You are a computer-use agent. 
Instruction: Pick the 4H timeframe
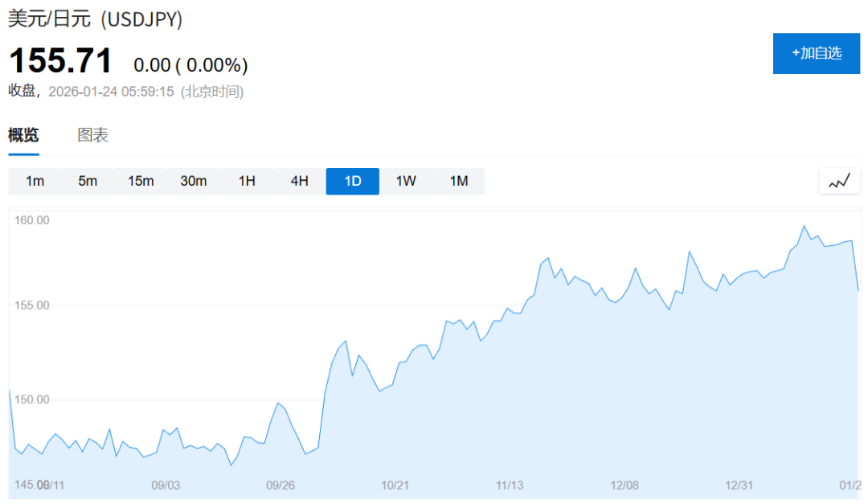[x=300, y=182]
